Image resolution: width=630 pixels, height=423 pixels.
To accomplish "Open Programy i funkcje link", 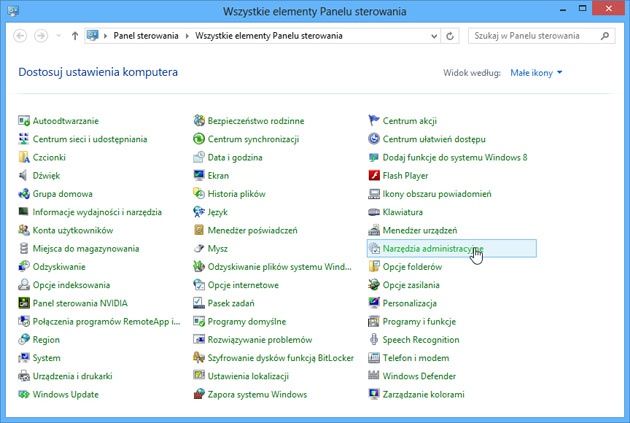I will click(419, 321).
